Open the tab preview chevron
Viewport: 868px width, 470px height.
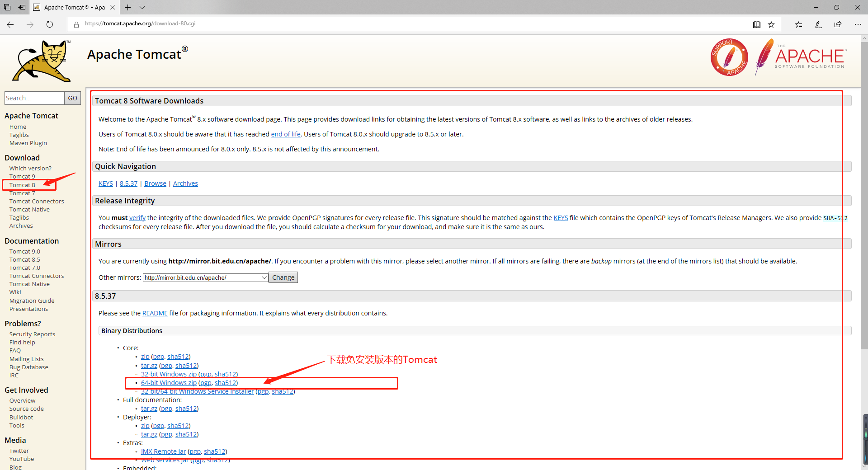142,7
